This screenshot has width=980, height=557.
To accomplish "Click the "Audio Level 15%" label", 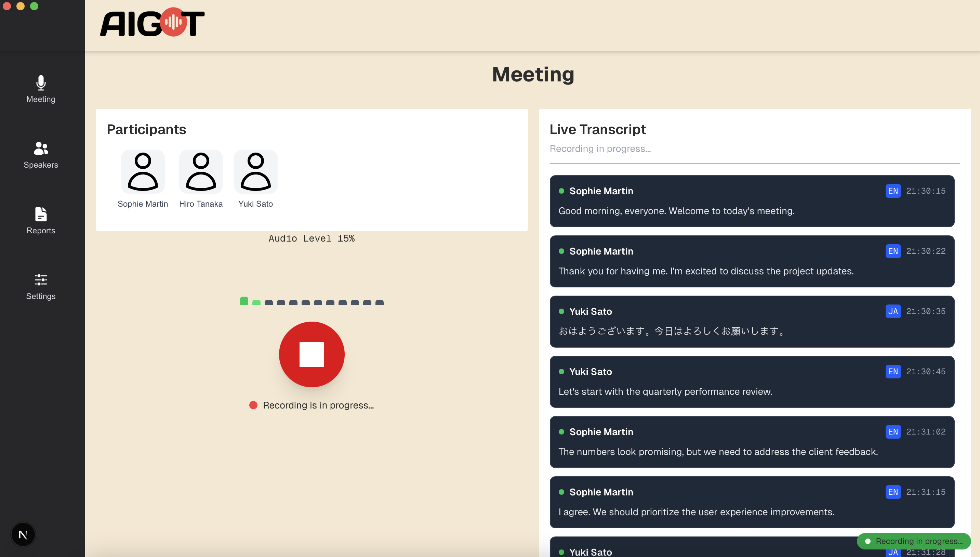I will (312, 238).
